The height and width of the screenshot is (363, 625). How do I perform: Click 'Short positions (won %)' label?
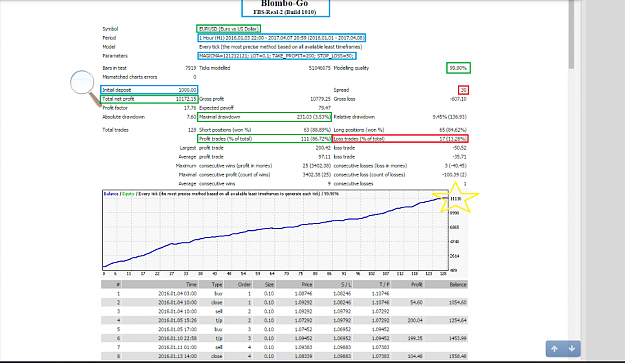tap(225, 130)
